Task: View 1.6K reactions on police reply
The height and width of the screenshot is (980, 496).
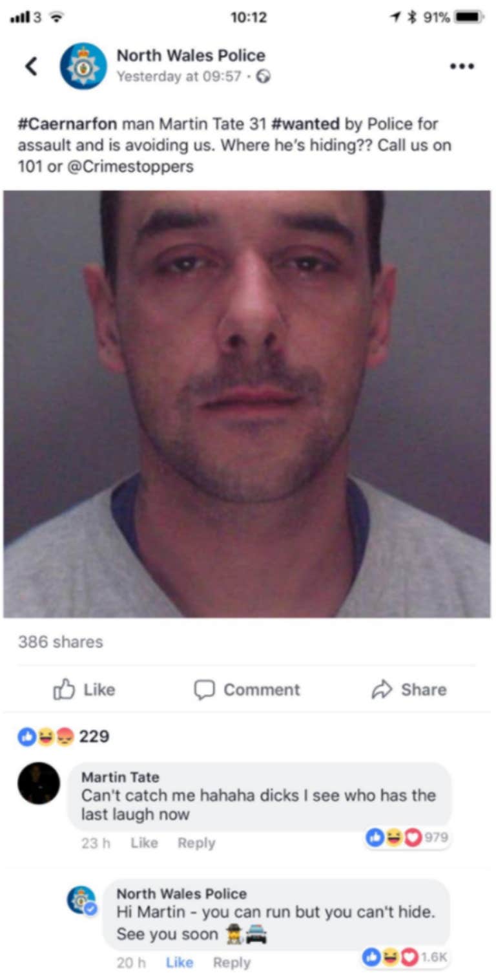Action: [x=404, y=957]
